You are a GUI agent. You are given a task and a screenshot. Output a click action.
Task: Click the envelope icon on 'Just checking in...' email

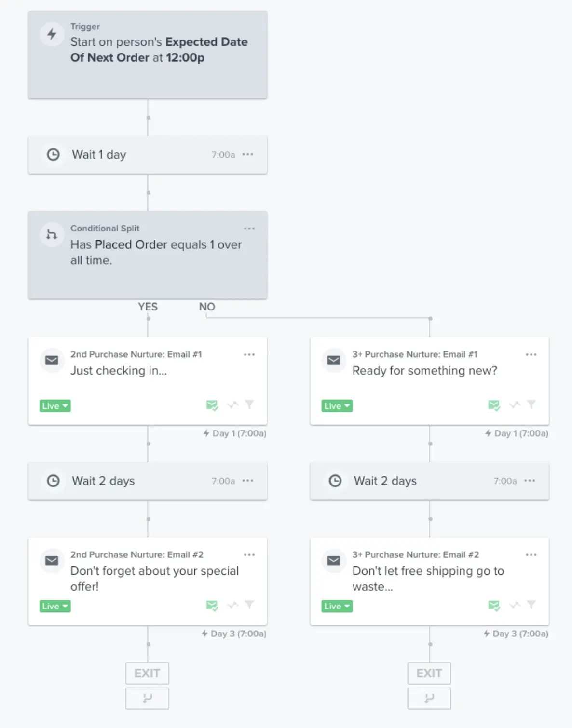(52, 360)
